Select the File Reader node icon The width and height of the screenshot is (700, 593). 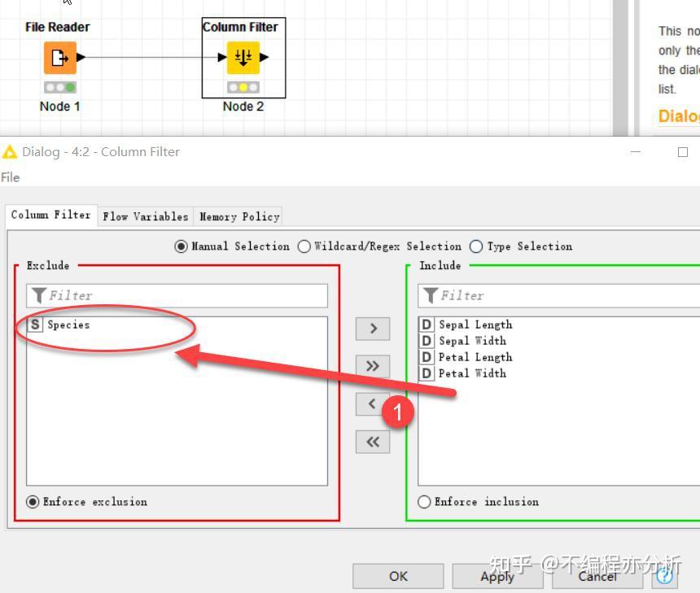click(59, 58)
